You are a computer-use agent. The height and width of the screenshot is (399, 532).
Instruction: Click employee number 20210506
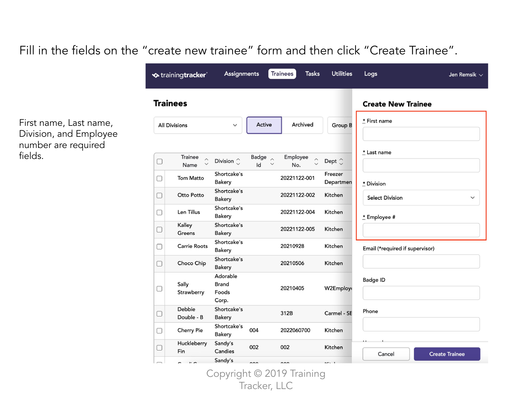(x=292, y=263)
